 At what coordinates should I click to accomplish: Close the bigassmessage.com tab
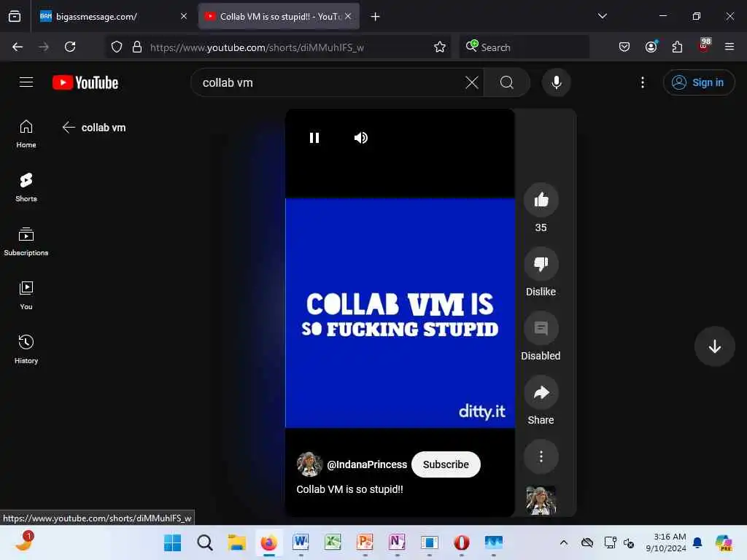pos(183,16)
